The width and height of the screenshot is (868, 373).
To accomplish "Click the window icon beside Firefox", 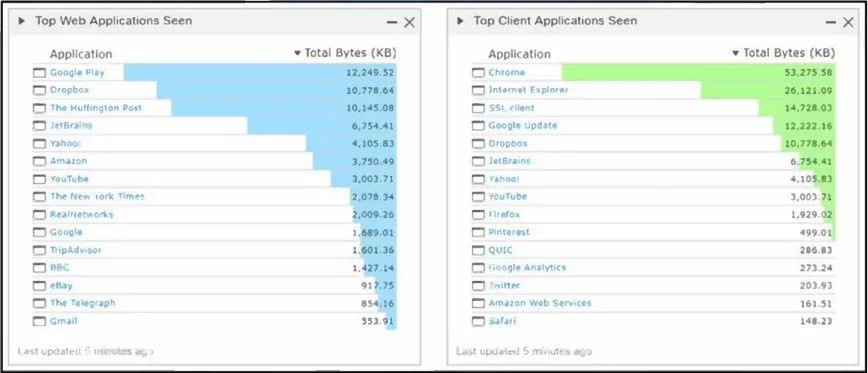I will point(478,215).
